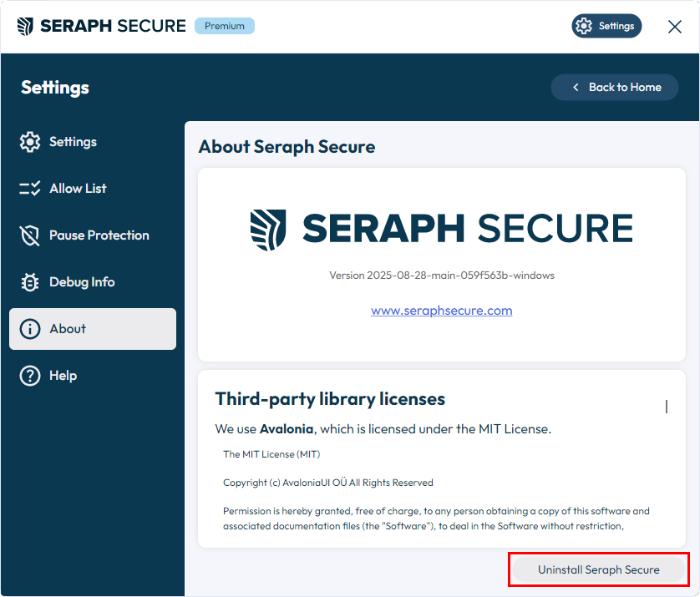
Task: Click the About info circle icon
Action: click(30, 329)
